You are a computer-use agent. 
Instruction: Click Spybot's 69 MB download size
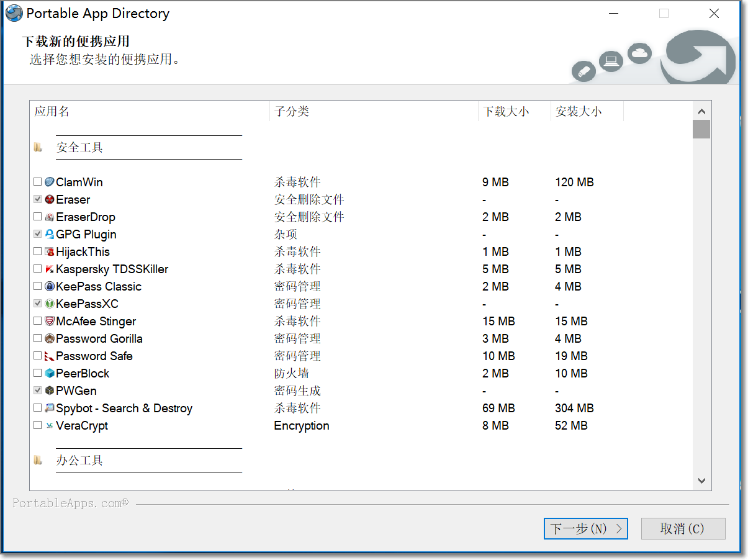click(x=498, y=408)
